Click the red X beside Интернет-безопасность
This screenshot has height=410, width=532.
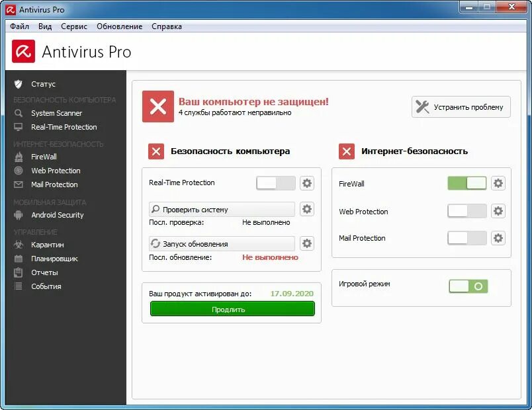coord(347,151)
